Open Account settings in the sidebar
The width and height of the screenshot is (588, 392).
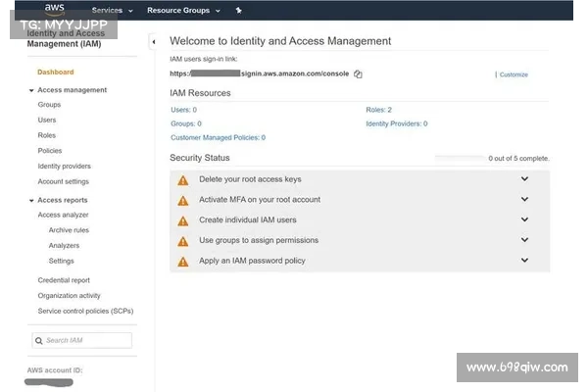(64, 181)
